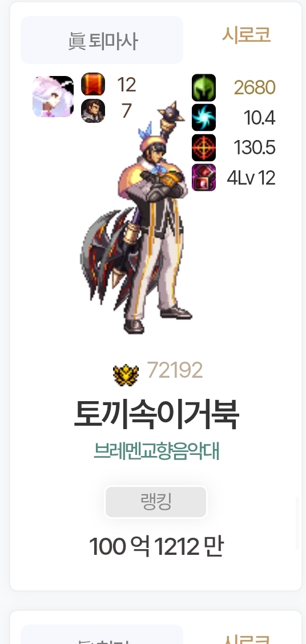Image resolution: width=306 pixels, height=644 pixels.
Task: Click the white-haired character avatar icon
Action: coord(53,97)
